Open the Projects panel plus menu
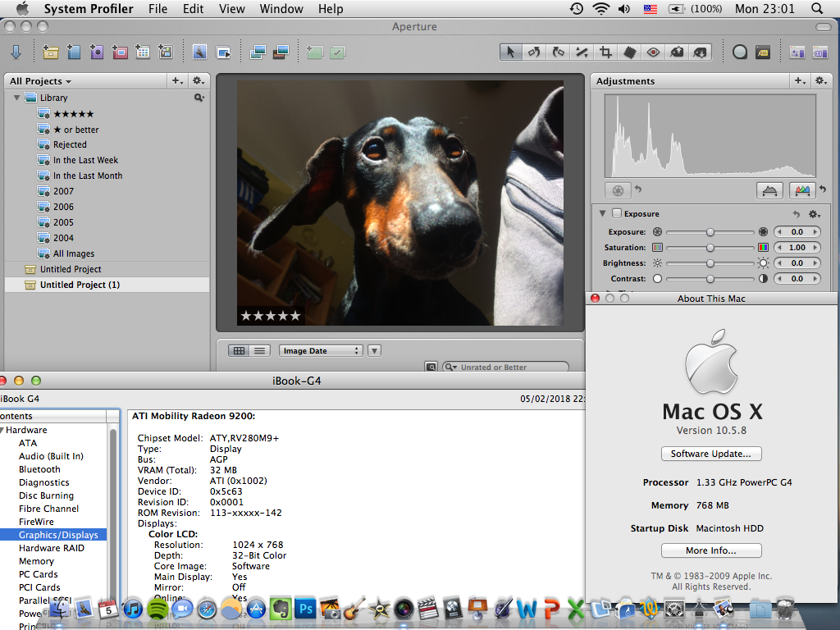840x630 pixels. click(177, 81)
